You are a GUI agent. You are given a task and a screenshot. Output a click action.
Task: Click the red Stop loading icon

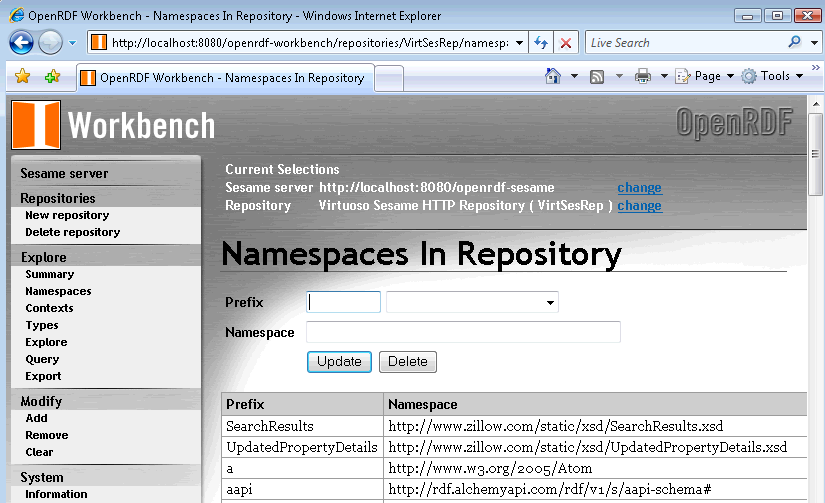click(566, 43)
